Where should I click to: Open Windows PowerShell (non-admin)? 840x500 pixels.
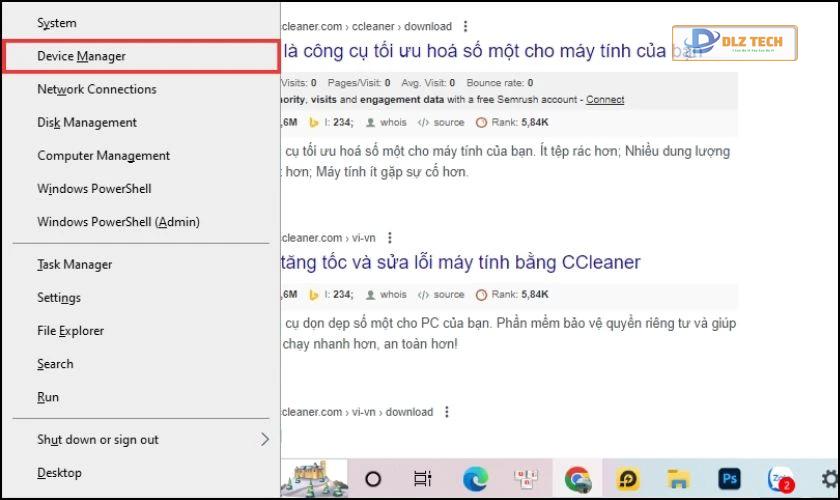[x=141, y=189]
